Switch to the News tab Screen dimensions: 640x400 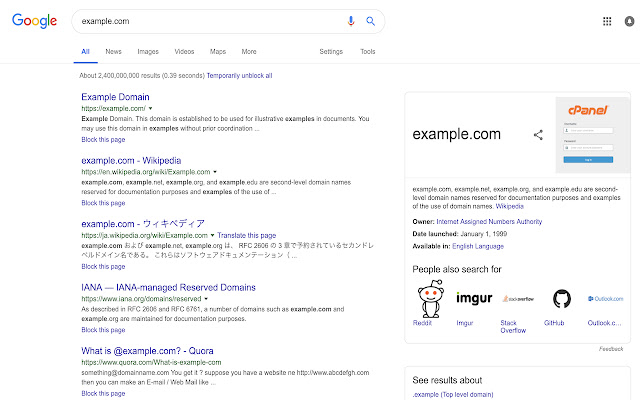(x=113, y=51)
